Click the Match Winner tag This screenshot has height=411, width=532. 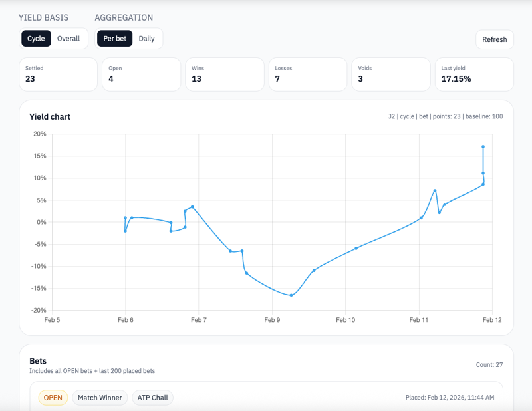pos(100,398)
